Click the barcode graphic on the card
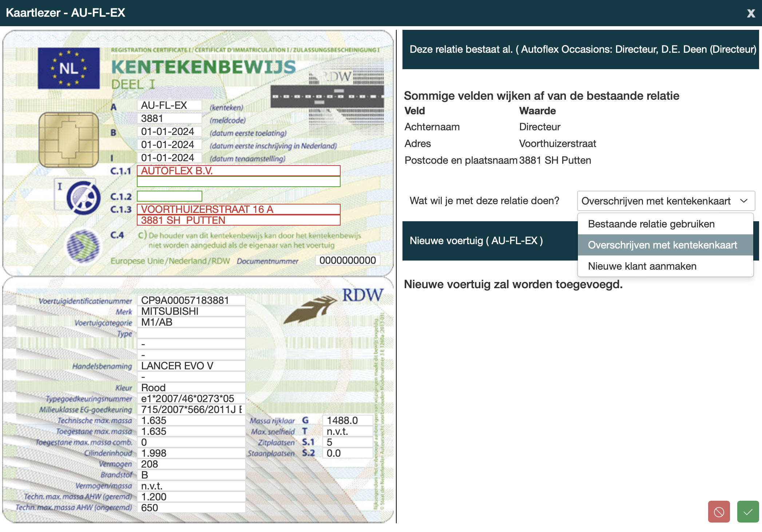Viewport: 762px width, 532px height. coord(328,96)
